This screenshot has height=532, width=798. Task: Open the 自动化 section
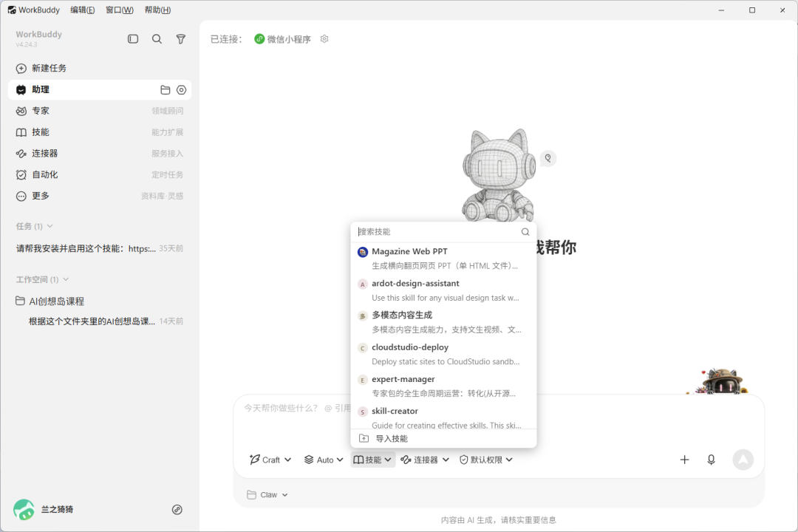coord(100,174)
